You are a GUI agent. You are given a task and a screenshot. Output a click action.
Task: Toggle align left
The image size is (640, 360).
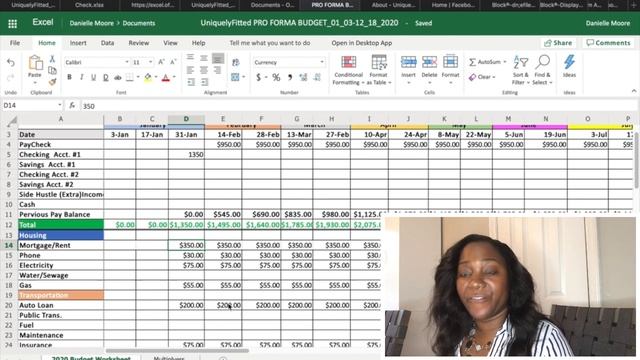[191, 70]
